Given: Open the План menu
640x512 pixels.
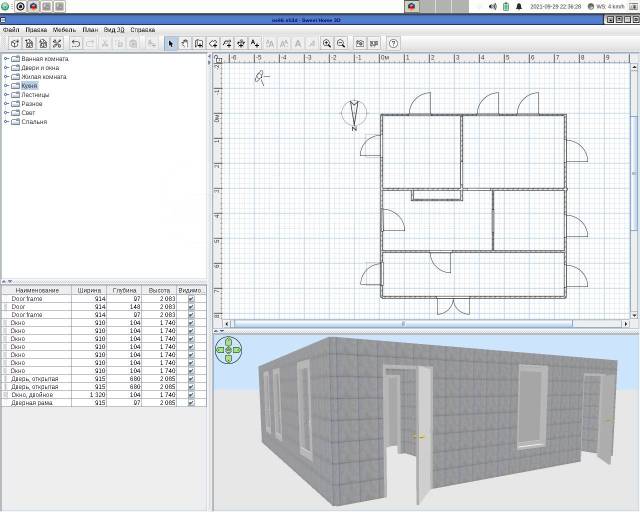Looking at the screenshot, I should click(90, 30).
